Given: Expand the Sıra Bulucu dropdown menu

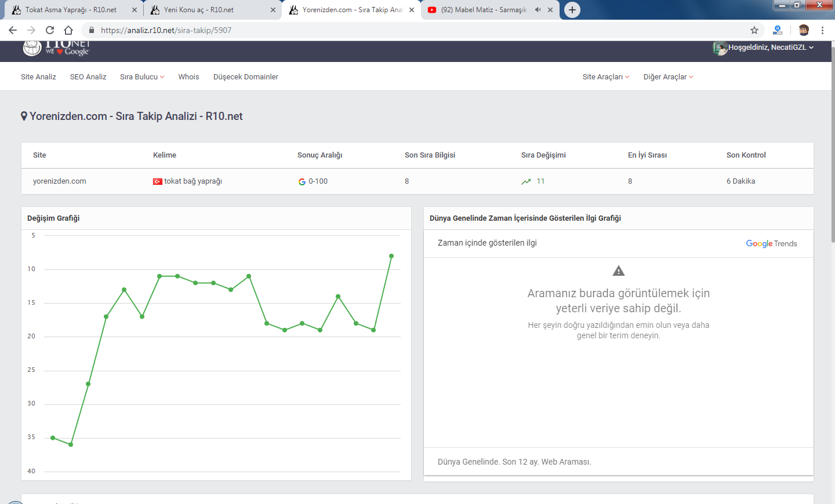Looking at the screenshot, I should (x=142, y=76).
